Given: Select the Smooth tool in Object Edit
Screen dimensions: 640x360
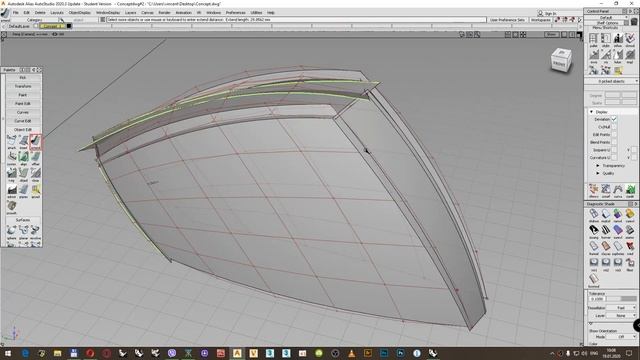Looking at the screenshot, I should click(x=11, y=207).
